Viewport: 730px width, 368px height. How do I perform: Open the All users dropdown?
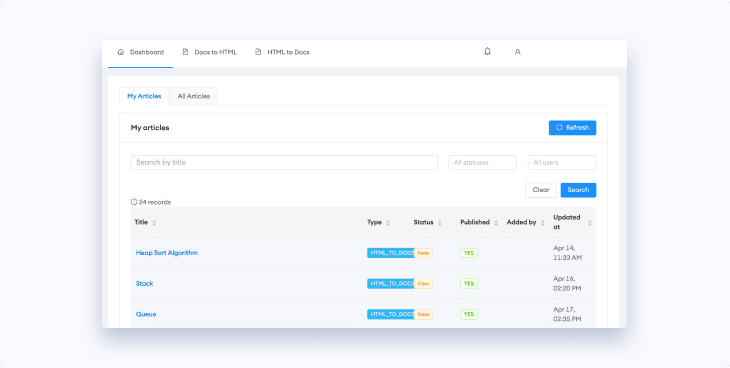562,163
